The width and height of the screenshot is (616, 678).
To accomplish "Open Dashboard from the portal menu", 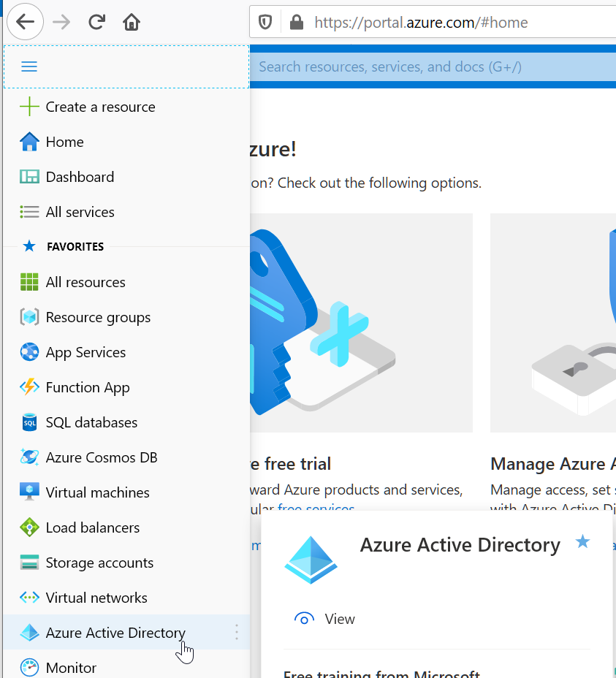I will pyautogui.click(x=126, y=177).
